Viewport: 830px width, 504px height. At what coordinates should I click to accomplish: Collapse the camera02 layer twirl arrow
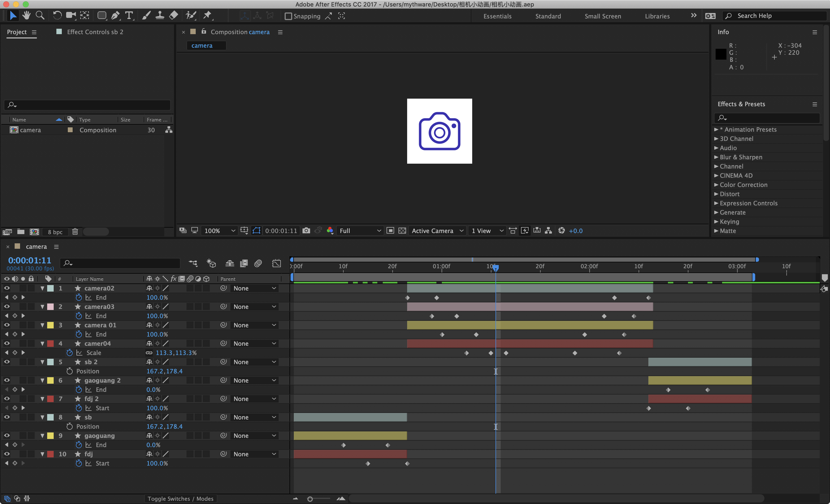(42, 288)
